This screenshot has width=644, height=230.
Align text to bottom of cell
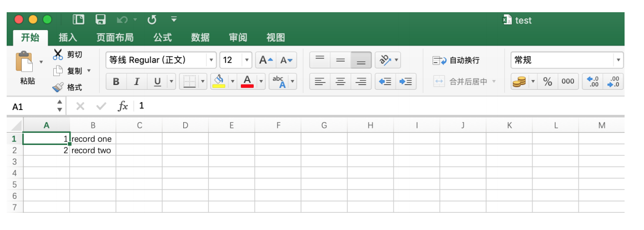click(361, 61)
